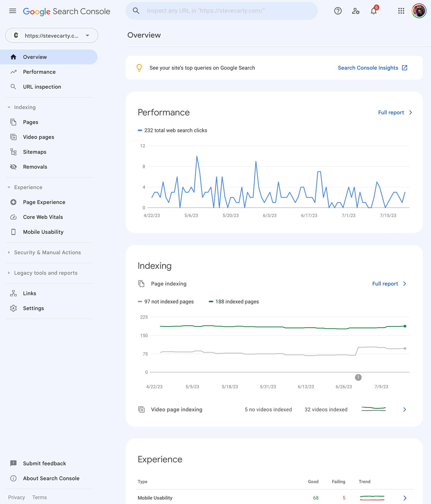Click the About Search Console info icon

pyautogui.click(x=13, y=478)
